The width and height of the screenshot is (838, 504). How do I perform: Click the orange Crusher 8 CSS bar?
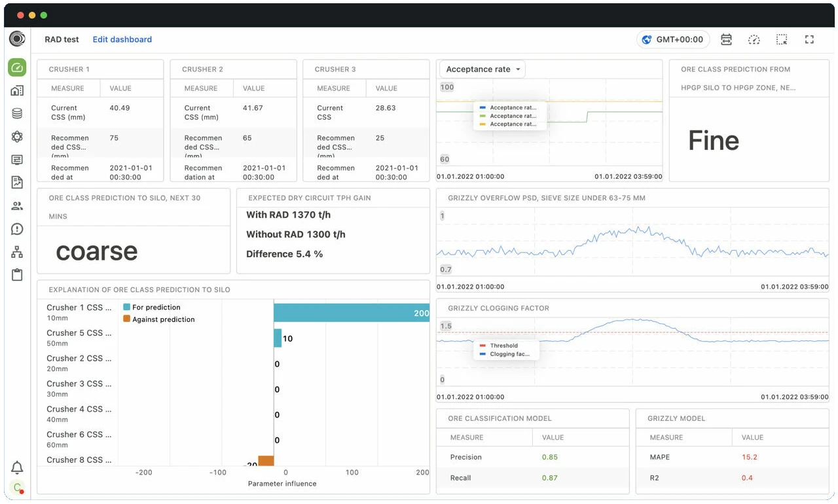click(x=266, y=461)
